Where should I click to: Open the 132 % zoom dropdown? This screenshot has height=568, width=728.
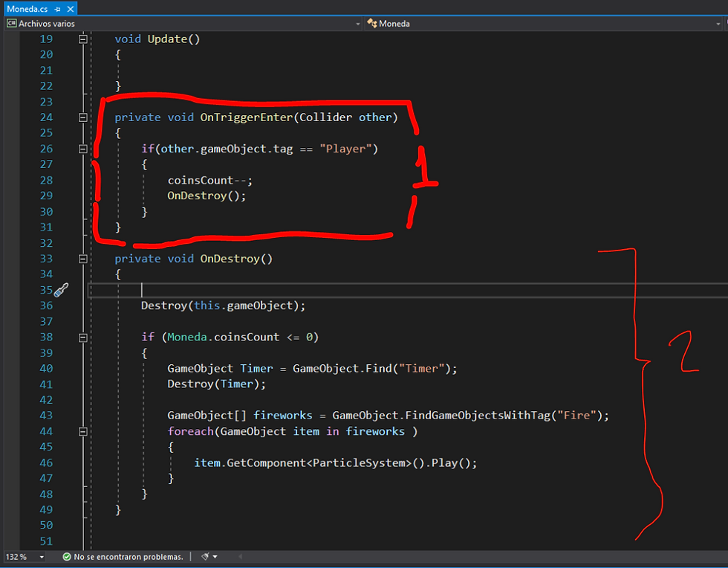point(42,557)
